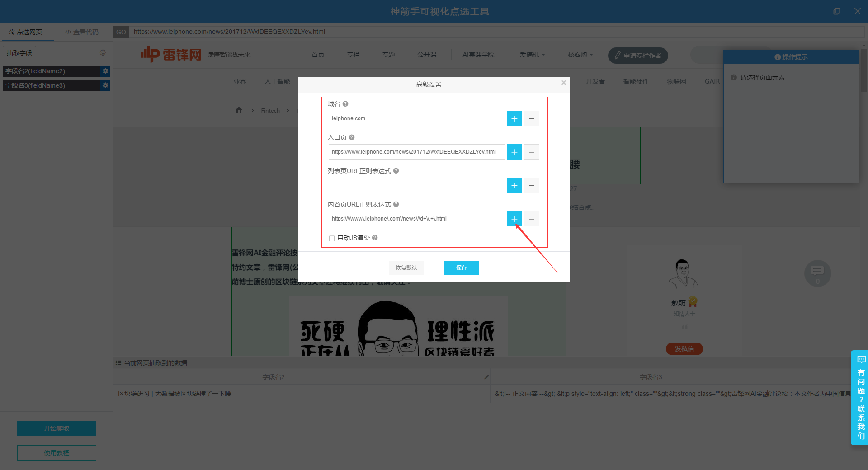Viewport: 868px width, 470px height.
Task: Add a content page URL regex row
Action: pos(514,219)
